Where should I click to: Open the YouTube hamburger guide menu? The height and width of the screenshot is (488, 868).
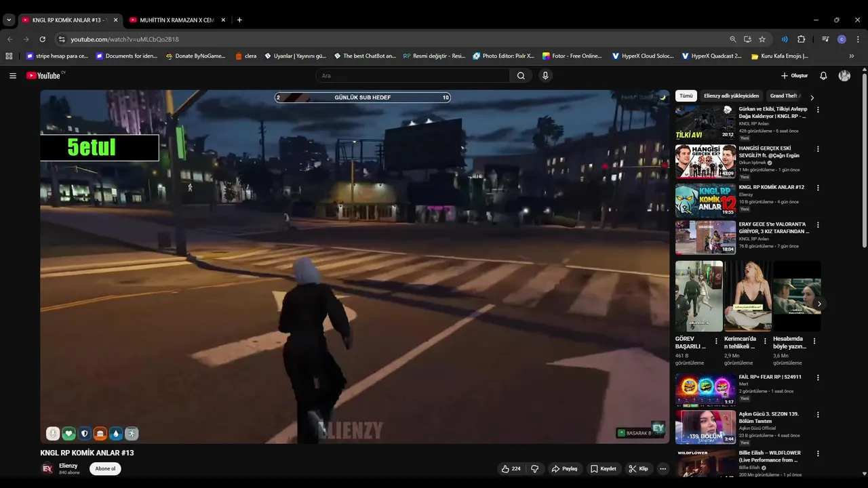[12, 76]
